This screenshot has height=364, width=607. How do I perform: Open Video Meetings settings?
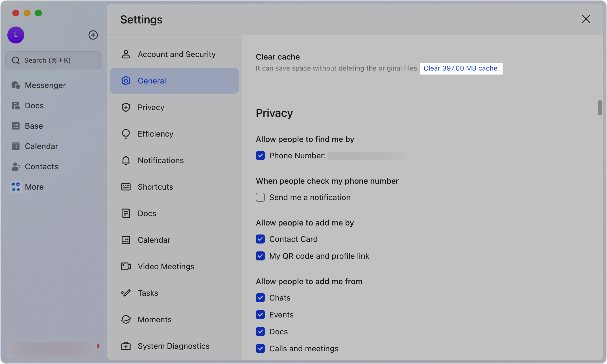(x=166, y=266)
